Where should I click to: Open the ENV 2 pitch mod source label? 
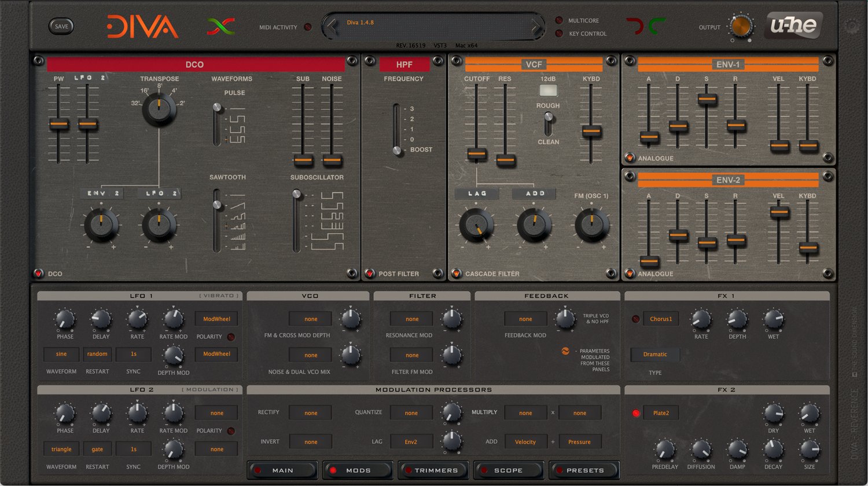pyautogui.click(x=102, y=193)
